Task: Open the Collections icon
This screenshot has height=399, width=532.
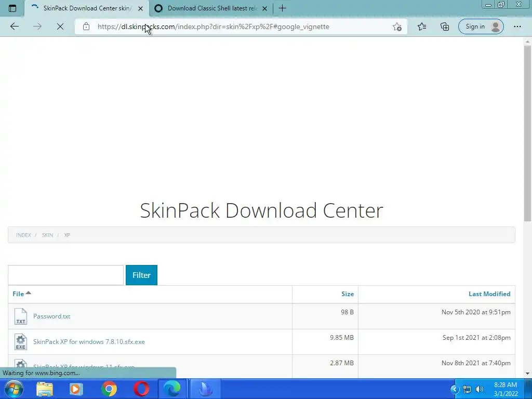Action: point(445,26)
